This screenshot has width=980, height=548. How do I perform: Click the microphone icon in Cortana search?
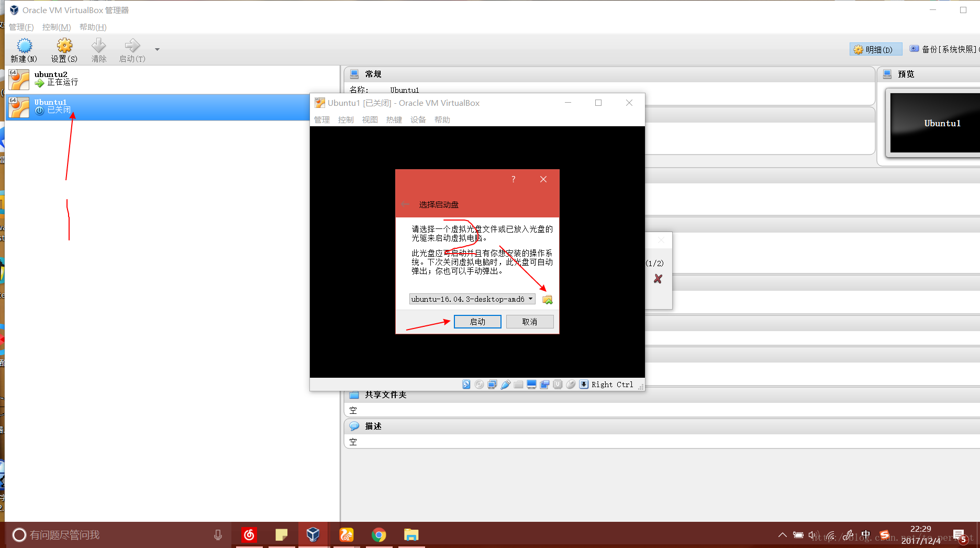(218, 535)
